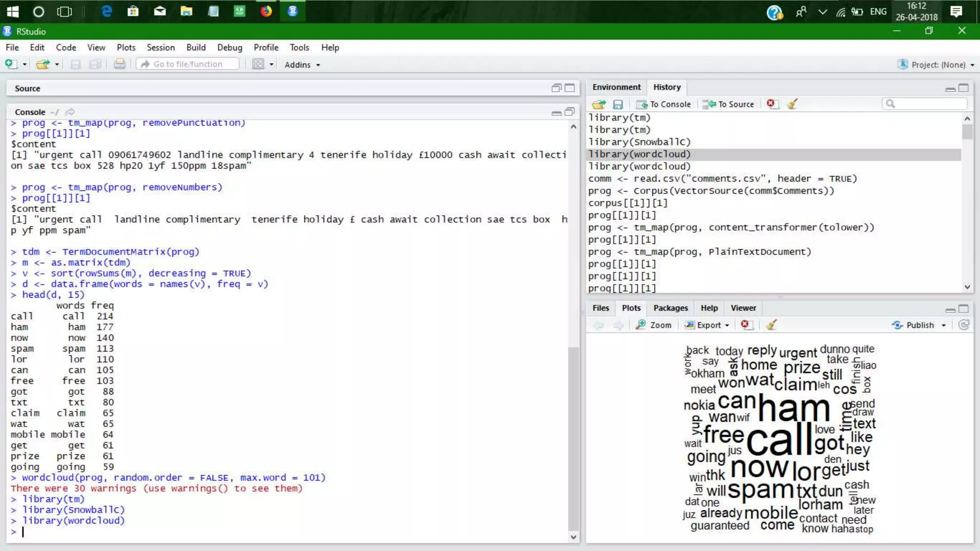
Task: Click the save history disk icon
Action: tap(618, 104)
